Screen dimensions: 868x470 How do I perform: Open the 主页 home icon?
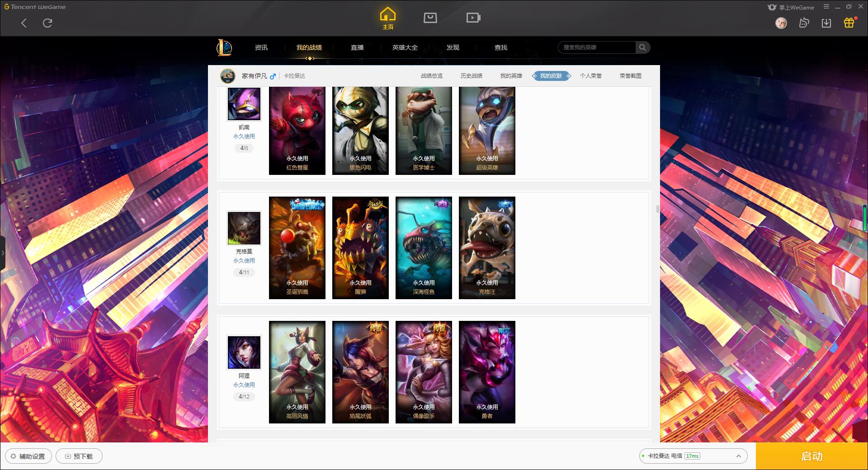point(387,18)
